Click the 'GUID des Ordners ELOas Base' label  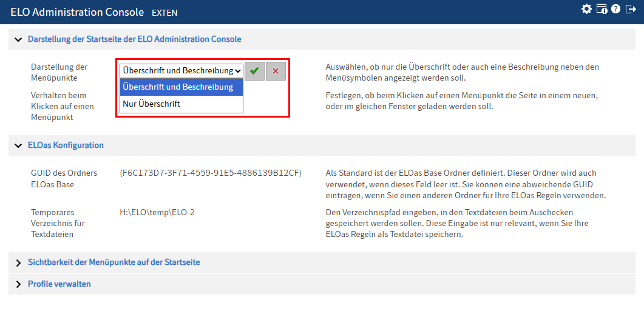pos(64,179)
